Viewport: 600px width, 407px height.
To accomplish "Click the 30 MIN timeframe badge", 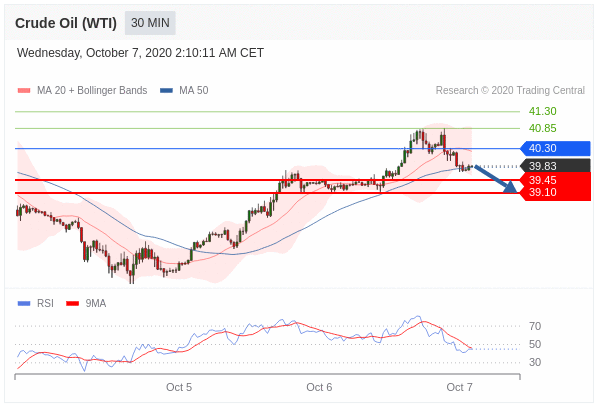I will click(x=150, y=23).
